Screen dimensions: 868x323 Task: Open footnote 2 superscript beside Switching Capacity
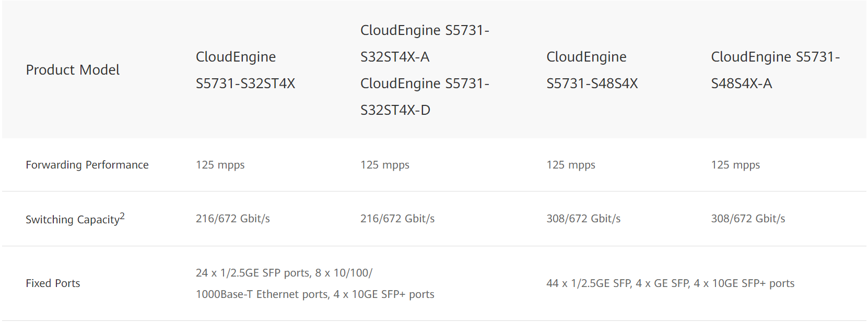pyautogui.click(x=122, y=216)
